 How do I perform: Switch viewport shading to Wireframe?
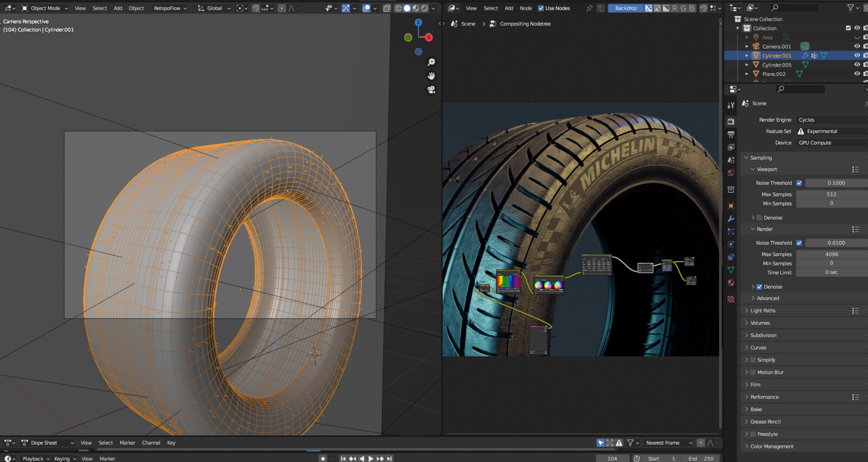[398, 8]
